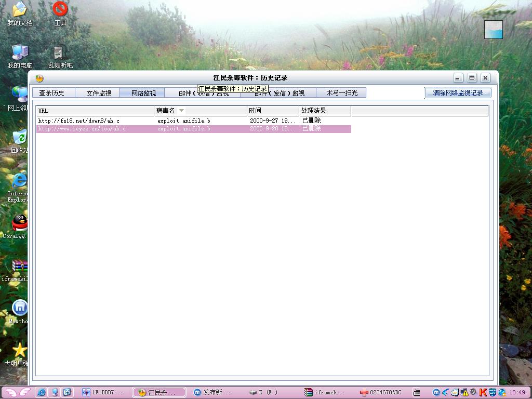Click the highlighted row's 已删除 result
The image size is (532, 399).
tap(311, 128)
